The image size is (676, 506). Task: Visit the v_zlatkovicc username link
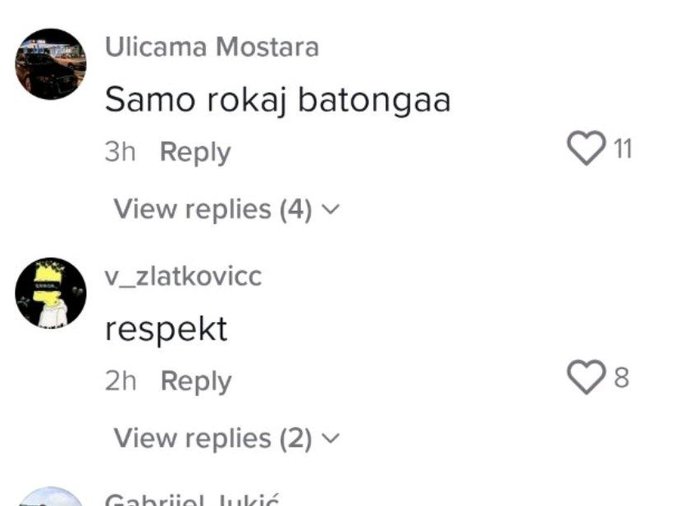[183, 276]
